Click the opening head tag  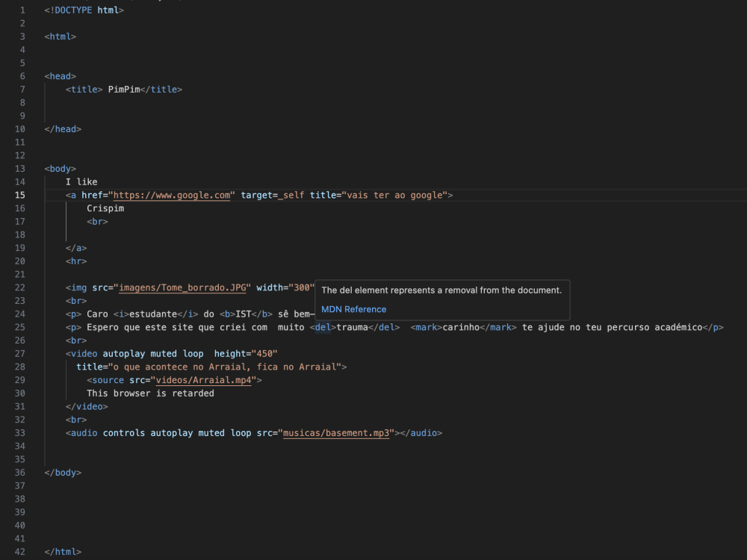point(60,76)
